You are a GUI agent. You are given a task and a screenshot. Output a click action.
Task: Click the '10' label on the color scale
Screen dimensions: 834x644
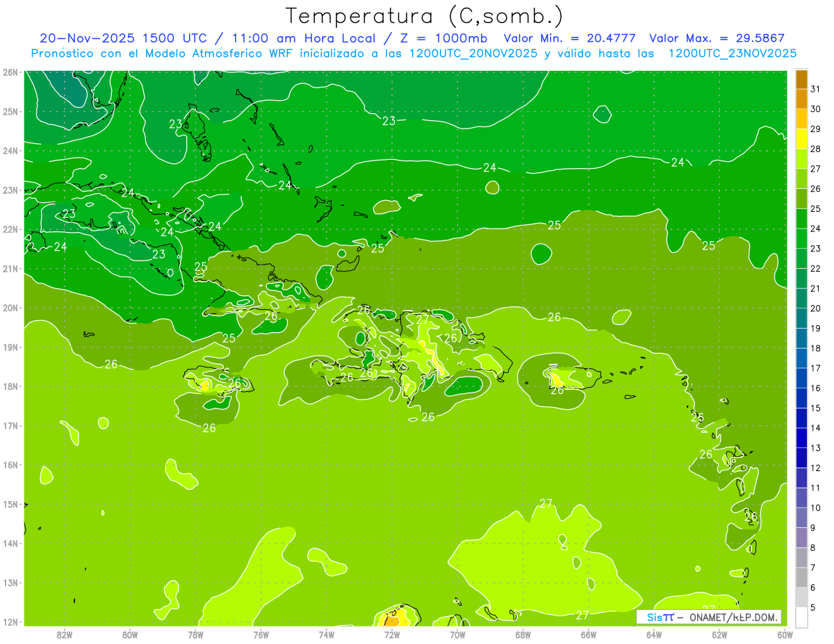[x=815, y=508]
